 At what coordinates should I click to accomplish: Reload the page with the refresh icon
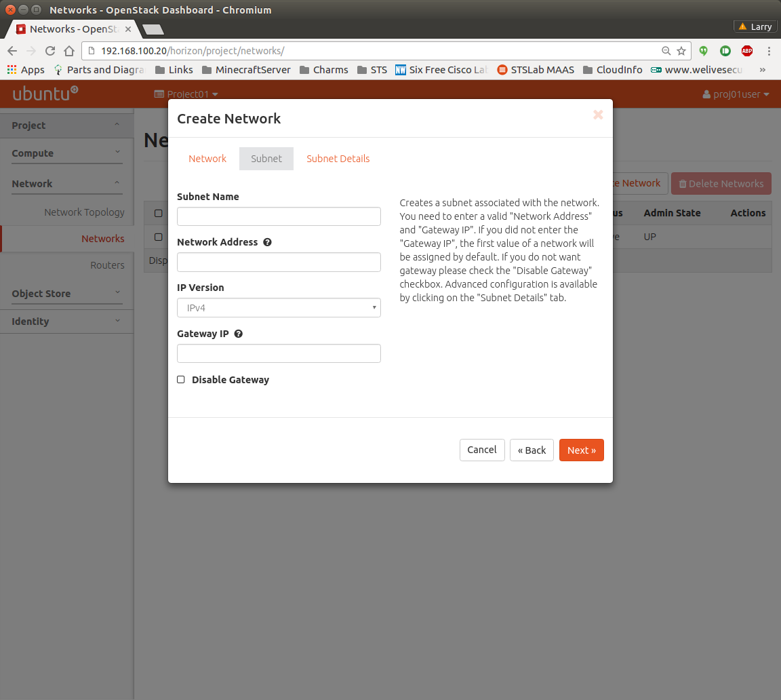[49, 51]
